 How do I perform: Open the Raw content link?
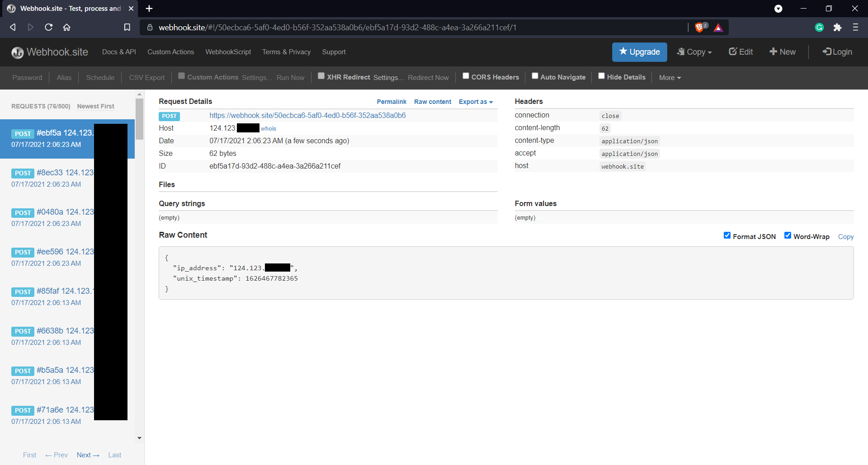point(433,102)
